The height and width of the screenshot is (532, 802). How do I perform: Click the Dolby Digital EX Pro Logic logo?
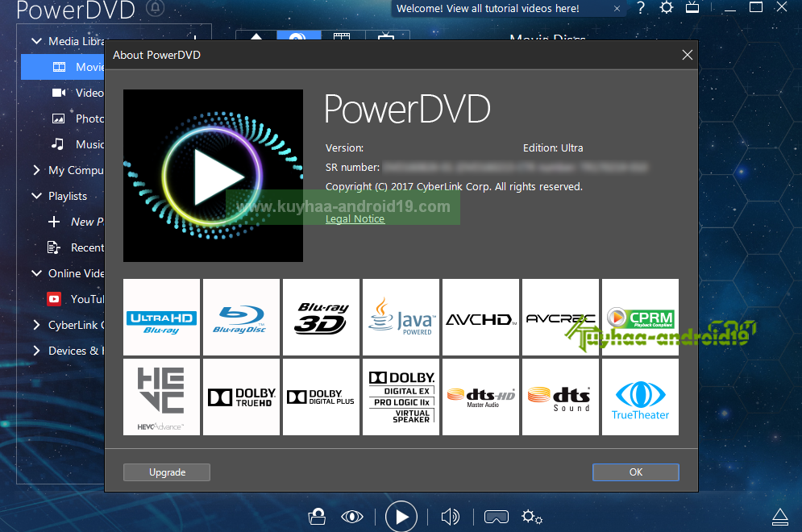401,397
